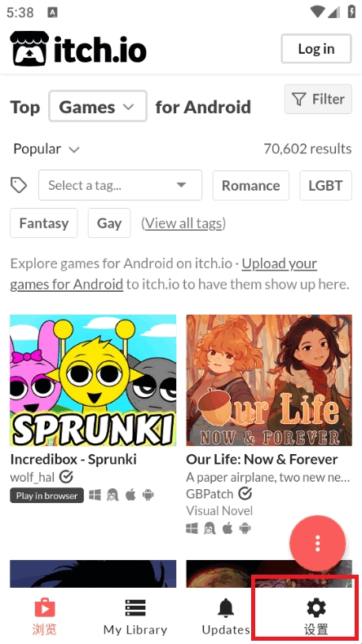362x644 pixels.
Task: Go to My Library tab
Action: [135, 616]
